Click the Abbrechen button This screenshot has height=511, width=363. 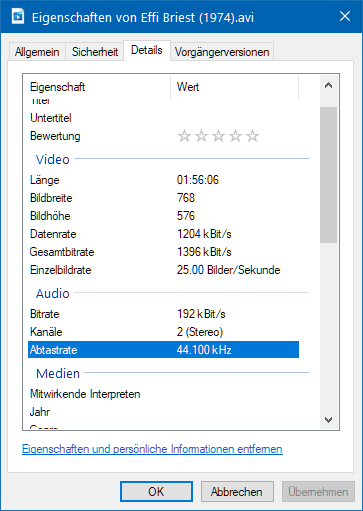click(x=237, y=492)
